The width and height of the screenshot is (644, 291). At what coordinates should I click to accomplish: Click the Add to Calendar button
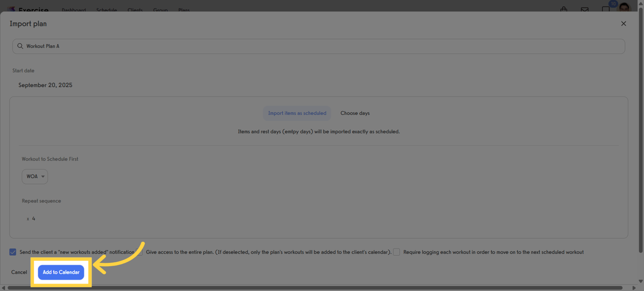[61, 272]
